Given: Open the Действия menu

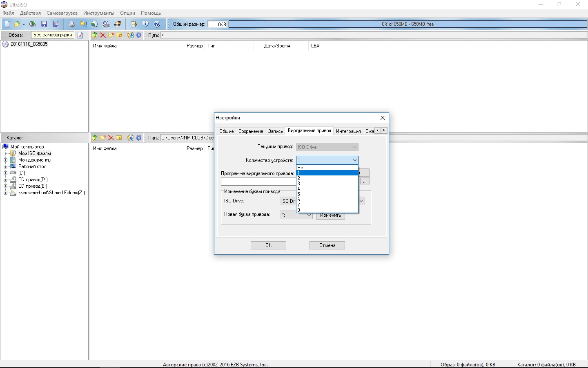Looking at the screenshot, I should (x=30, y=13).
